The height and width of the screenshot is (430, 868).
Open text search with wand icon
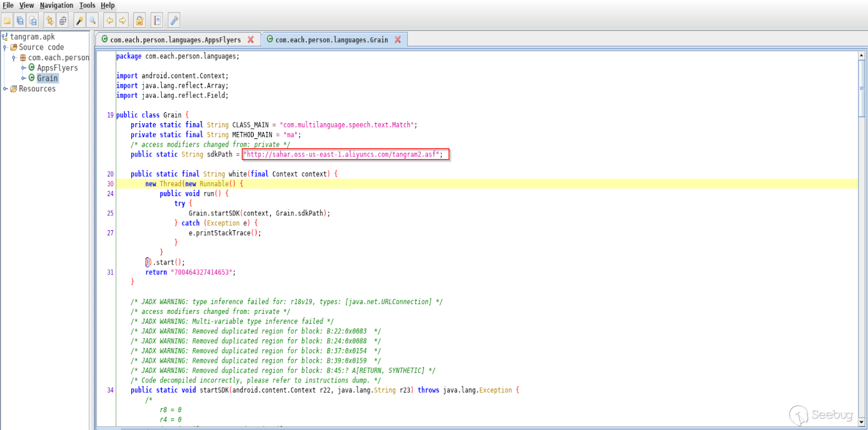[x=79, y=21]
